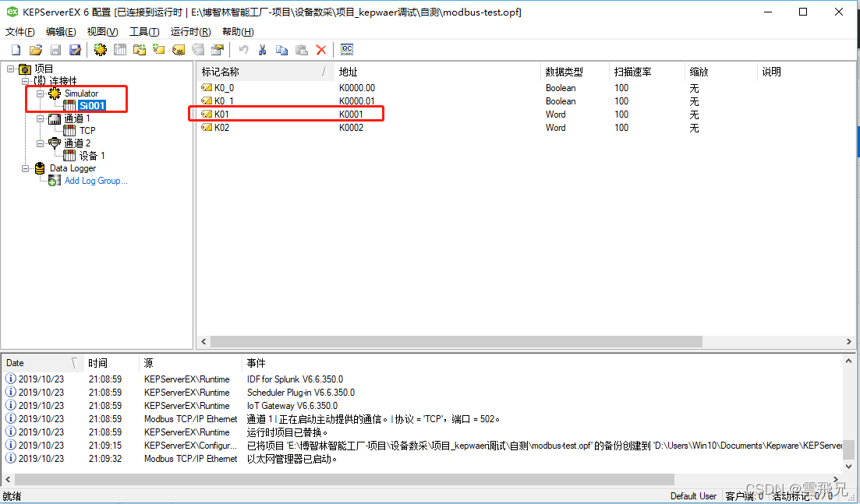The width and height of the screenshot is (860, 504).
Task: Click the event log scroll-up arrow
Action: [848, 361]
